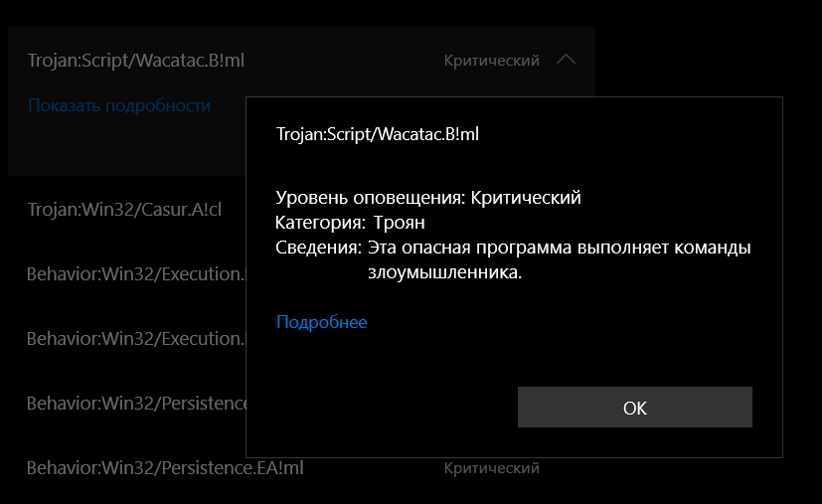The width and height of the screenshot is (822, 504).
Task: Click description text "Эта опасная программа выполняет команды"
Action: point(559,247)
